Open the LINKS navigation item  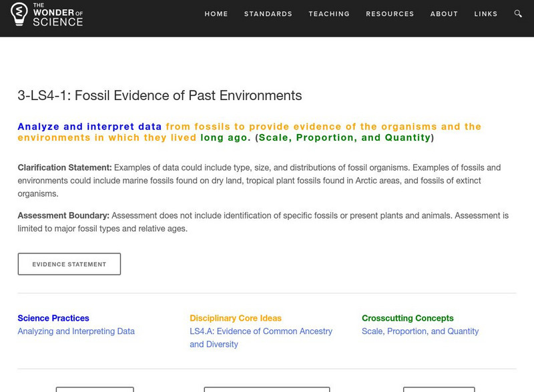click(487, 13)
